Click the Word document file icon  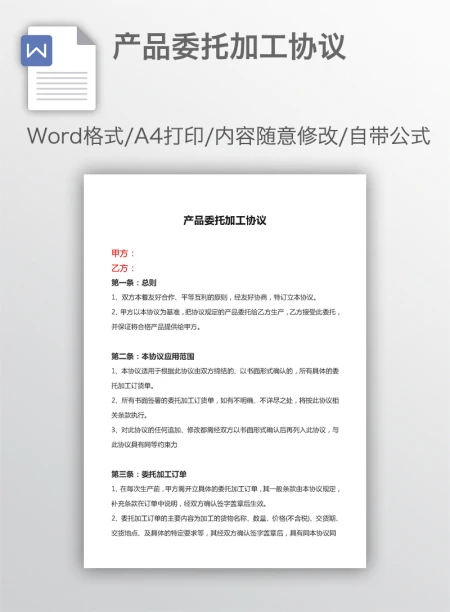tap(59, 68)
